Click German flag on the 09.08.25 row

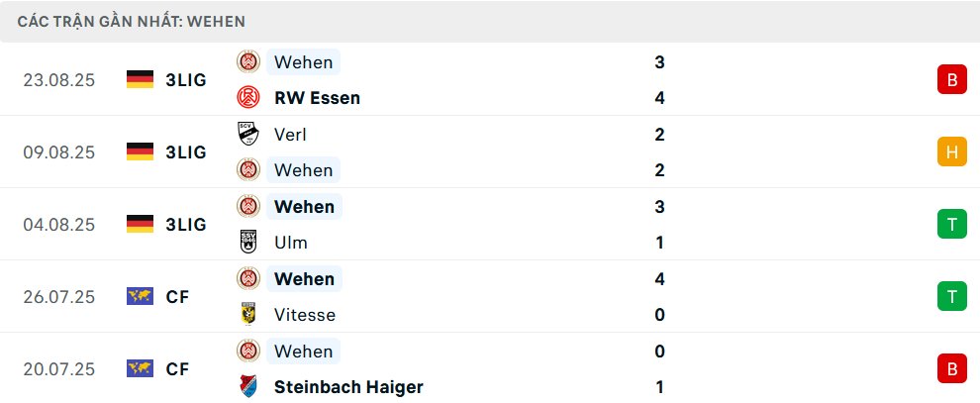click(x=140, y=151)
